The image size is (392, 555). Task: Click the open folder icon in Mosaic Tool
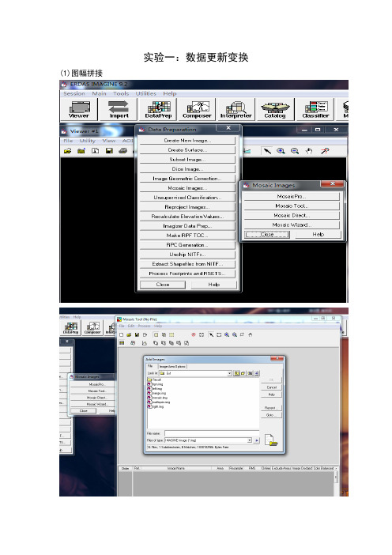click(129, 334)
